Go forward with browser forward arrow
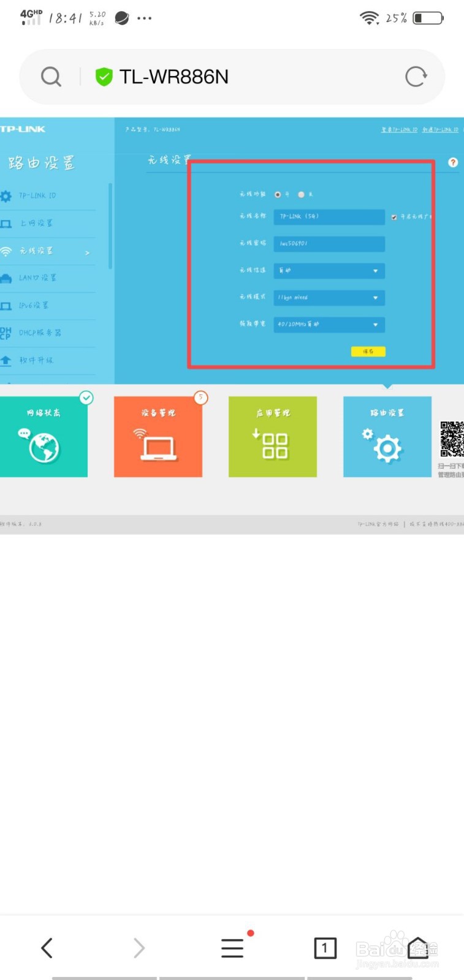 coord(139,948)
